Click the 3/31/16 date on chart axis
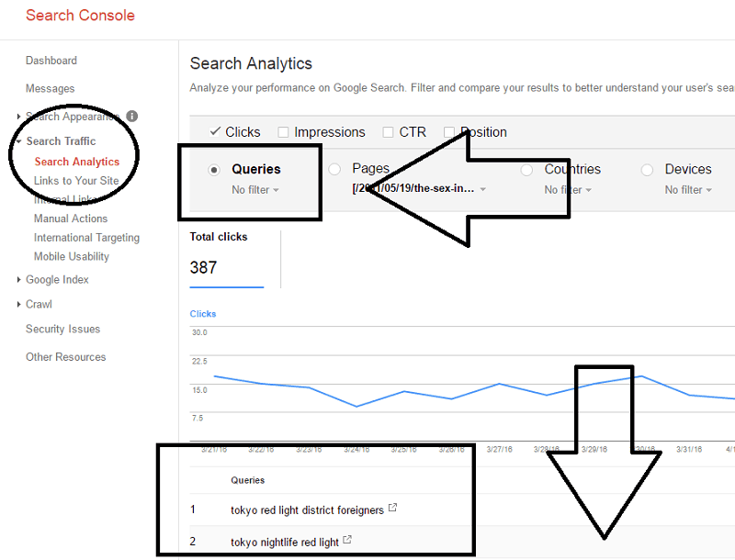The height and width of the screenshot is (560, 735). coord(689,450)
